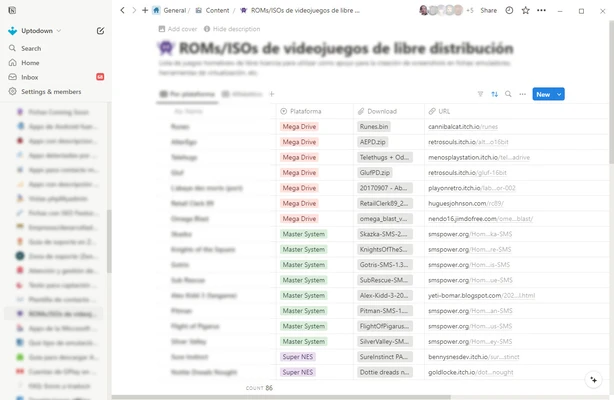Image resolution: width=614 pixels, height=400 pixels.
Task: Go back with the left arrow
Action: 122,11
